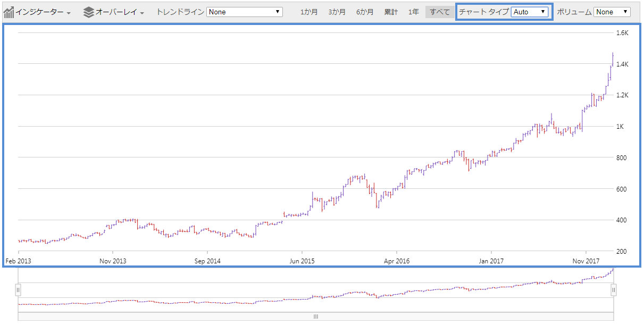Click the オーバーレイ stacked-layers icon
Screen dimensions: 644x324
(x=88, y=11)
